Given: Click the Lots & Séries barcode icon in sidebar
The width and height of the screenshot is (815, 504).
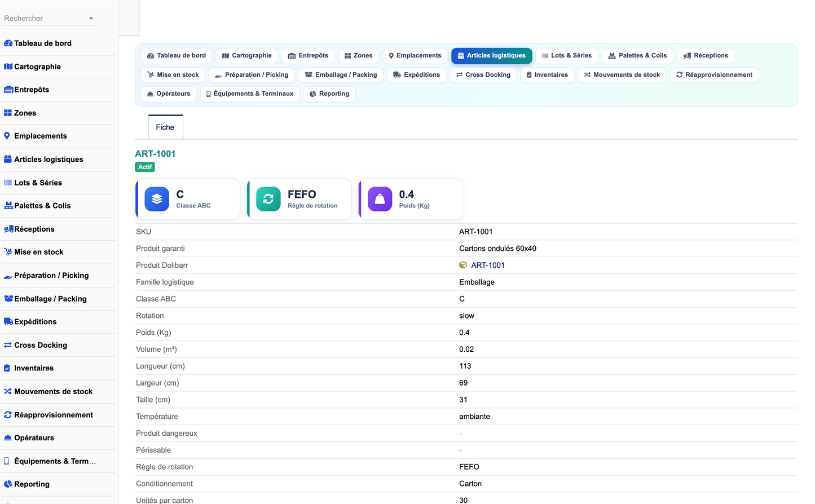Looking at the screenshot, I should pos(8,183).
